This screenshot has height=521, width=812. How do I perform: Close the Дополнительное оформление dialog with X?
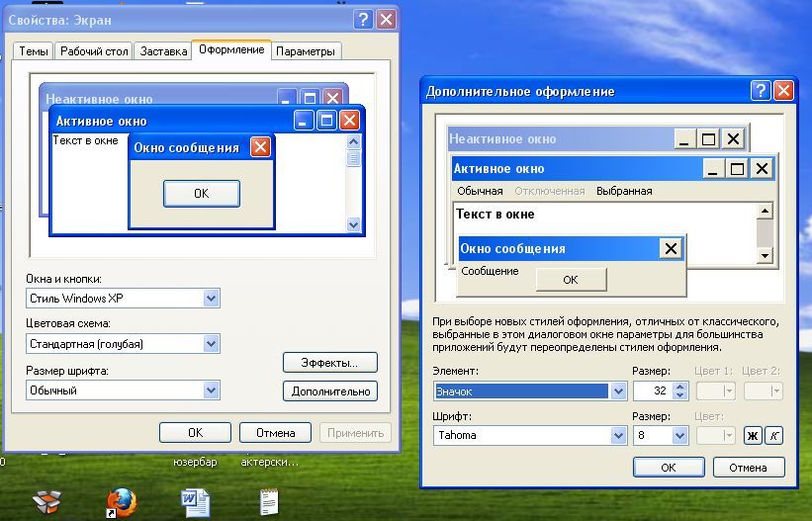783,91
